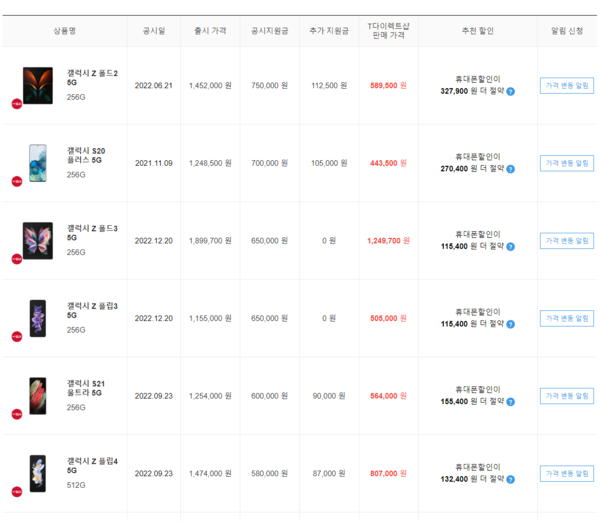Select sale price 1,249,700 원

coord(388,241)
